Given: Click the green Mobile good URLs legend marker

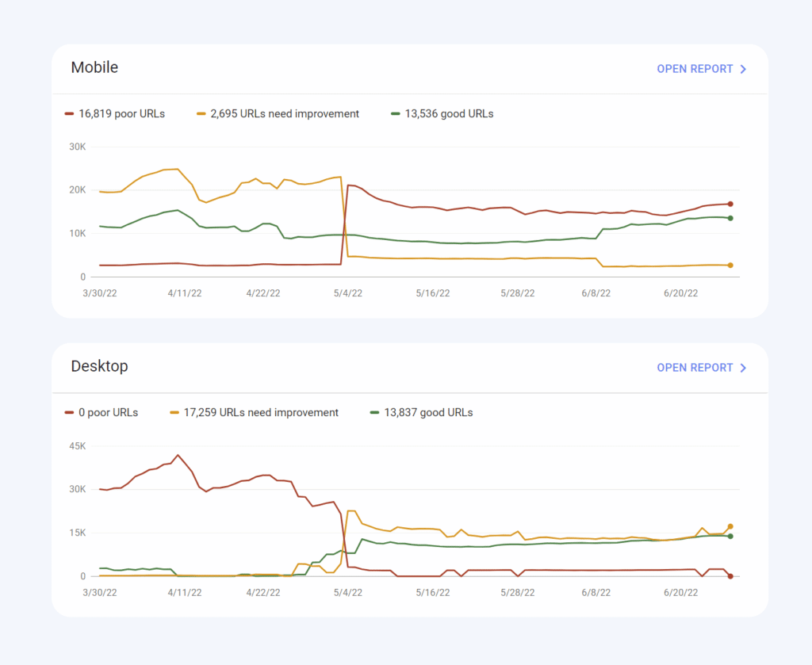Looking at the screenshot, I should tap(395, 114).
